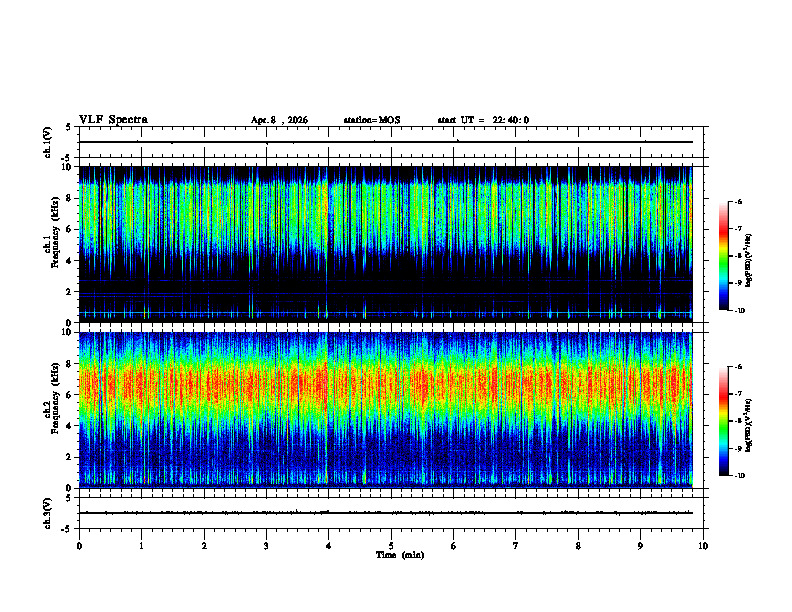Viewport: 792px width, 612px height.
Task: Click time axis tick label "1"
Action: (141, 546)
